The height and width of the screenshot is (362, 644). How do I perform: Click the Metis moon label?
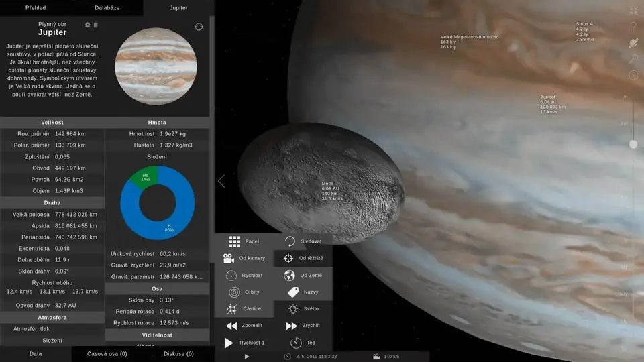coord(332,191)
